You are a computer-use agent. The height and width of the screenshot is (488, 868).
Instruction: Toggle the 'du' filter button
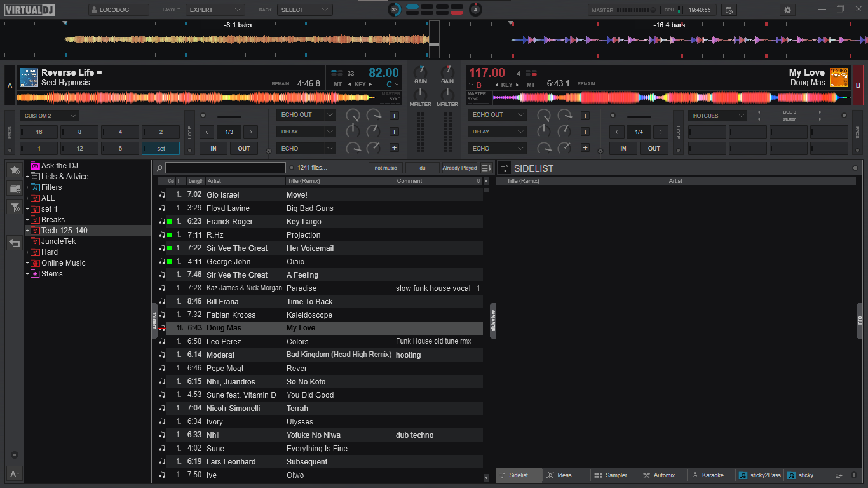point(423,168)
